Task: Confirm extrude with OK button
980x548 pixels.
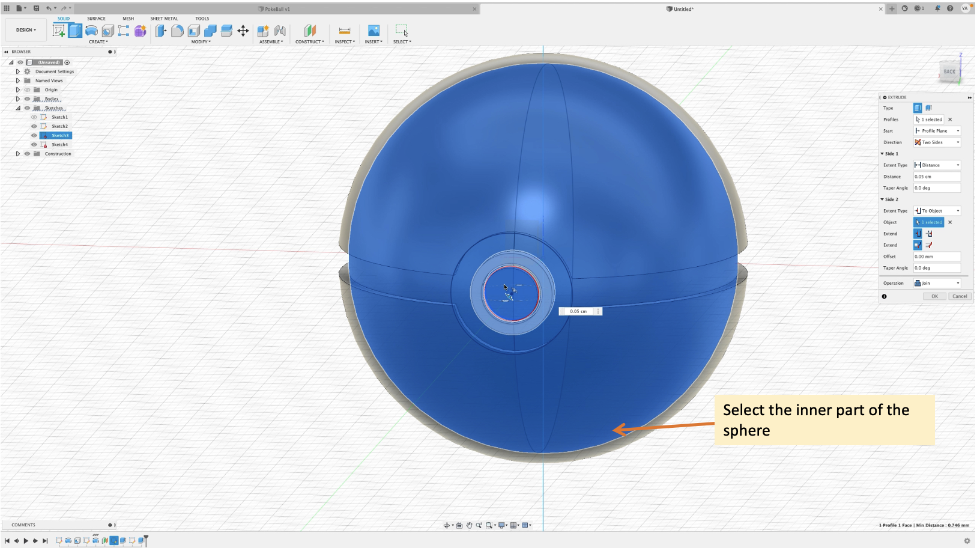Action: click(x=934, y=296)
